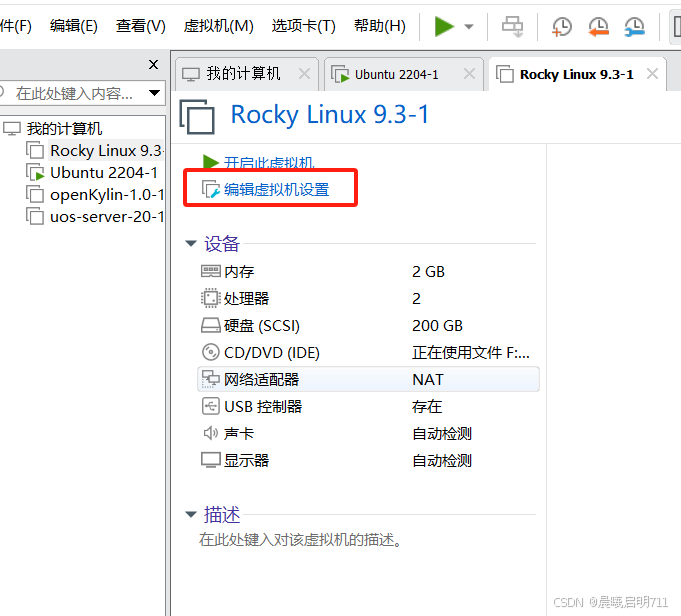Screen dimensions: 681x616
Task: Open the 编辑(E) menu
Action: (73, 26)
